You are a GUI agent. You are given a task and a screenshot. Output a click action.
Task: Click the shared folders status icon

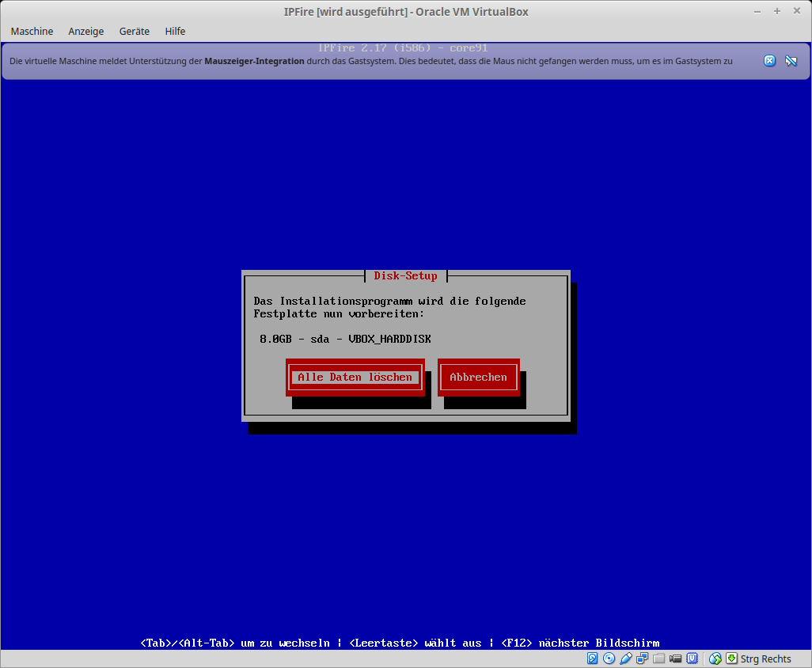point(658,659)
